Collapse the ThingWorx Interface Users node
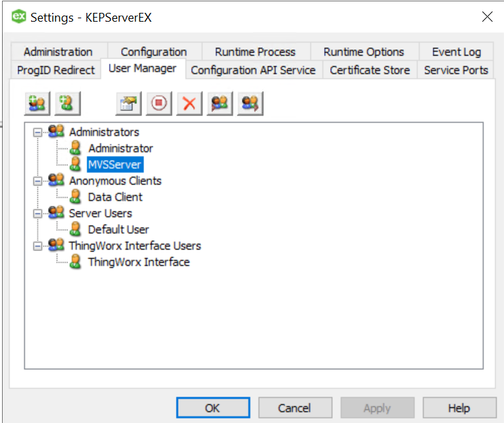The image size is (504, 423). point(38,246)
